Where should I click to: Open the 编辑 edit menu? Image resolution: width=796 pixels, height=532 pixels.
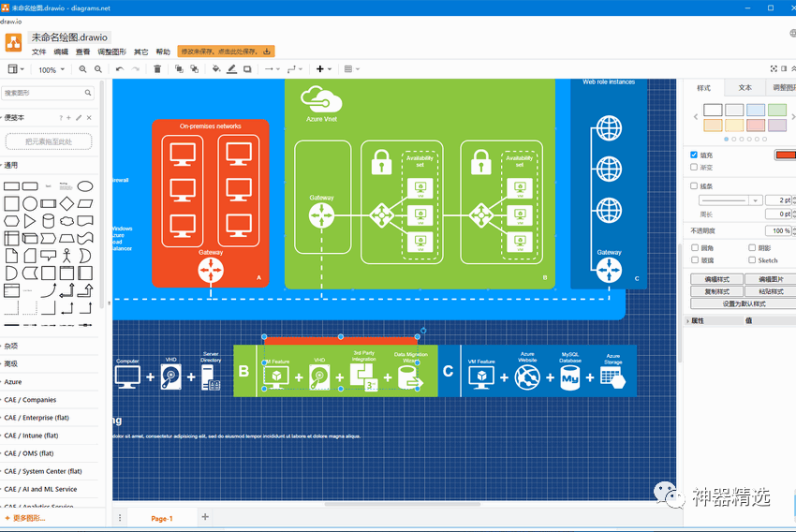(x=61, y=52)
